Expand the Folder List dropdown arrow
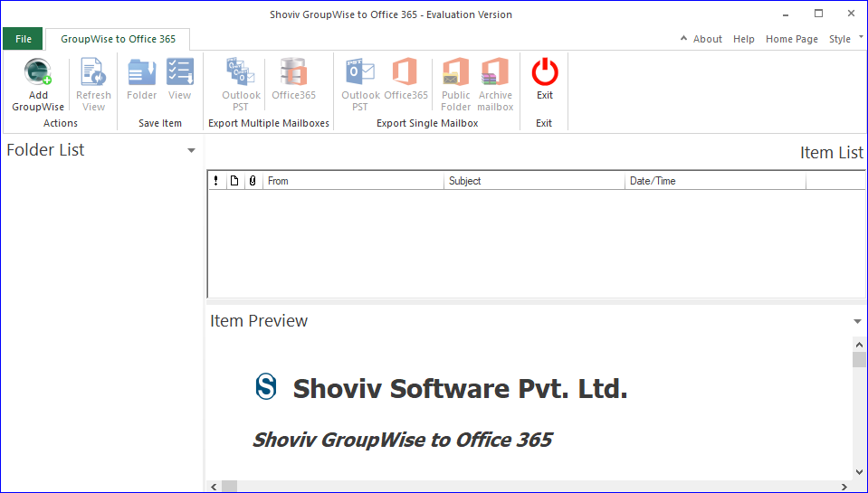868x493 pixels. click(191, 150)
